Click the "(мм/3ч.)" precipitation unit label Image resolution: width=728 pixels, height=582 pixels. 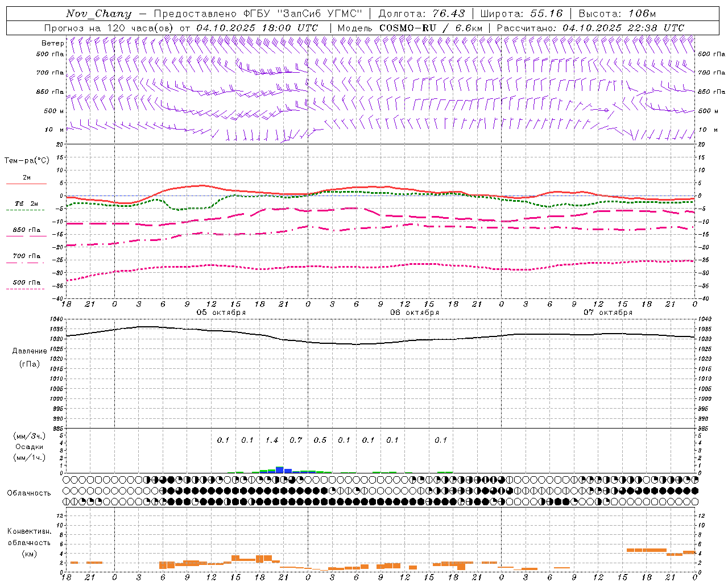click(x=30, y=436)
